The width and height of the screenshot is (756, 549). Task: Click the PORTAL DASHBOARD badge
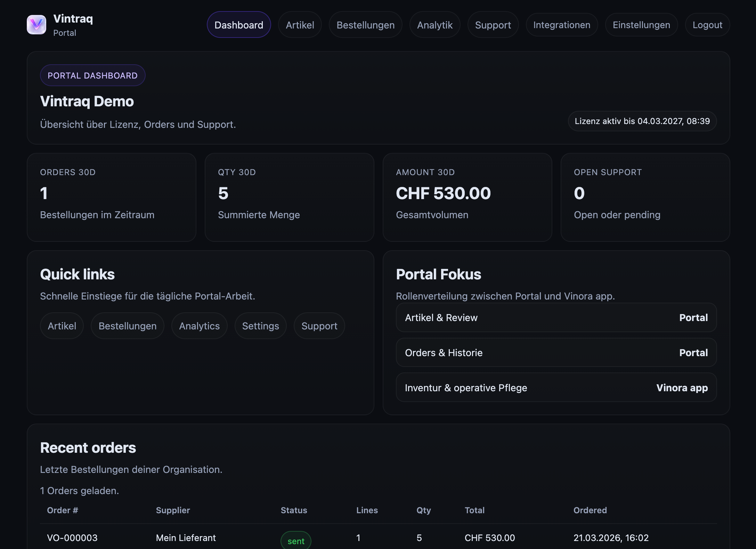pos(92,75)
